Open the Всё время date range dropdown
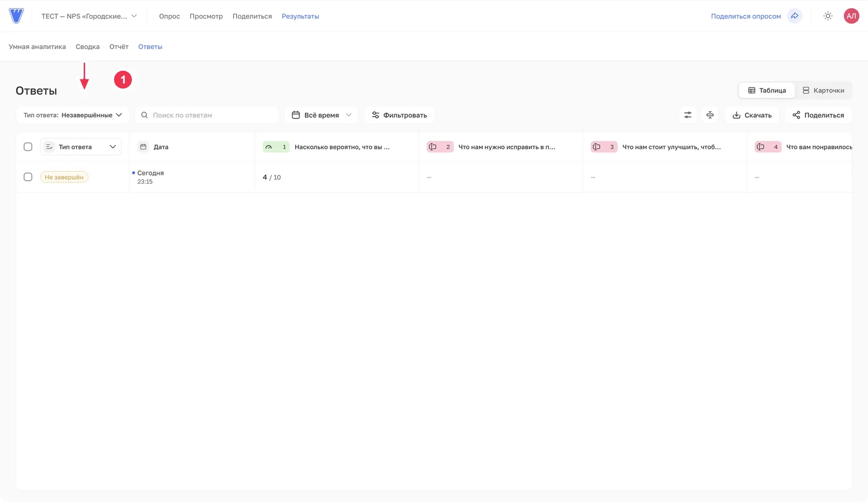 click(321, 115)
